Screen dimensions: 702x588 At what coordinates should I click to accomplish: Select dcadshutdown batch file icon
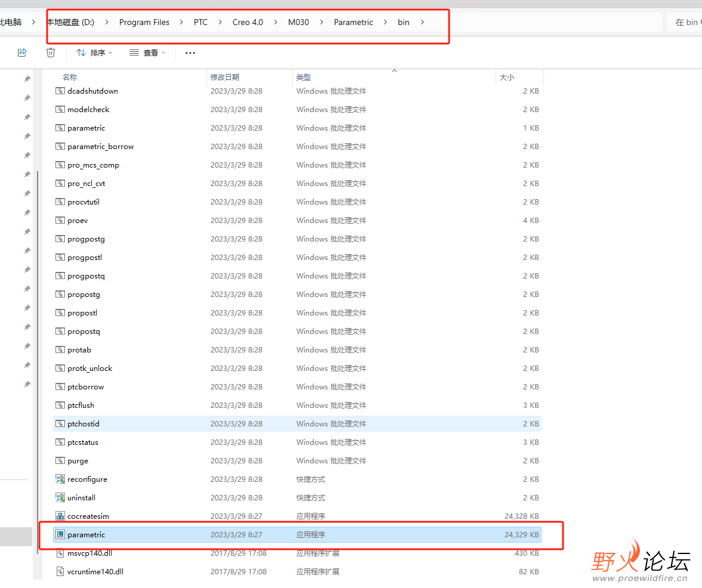pyautogui.click(x=60, y=91)
